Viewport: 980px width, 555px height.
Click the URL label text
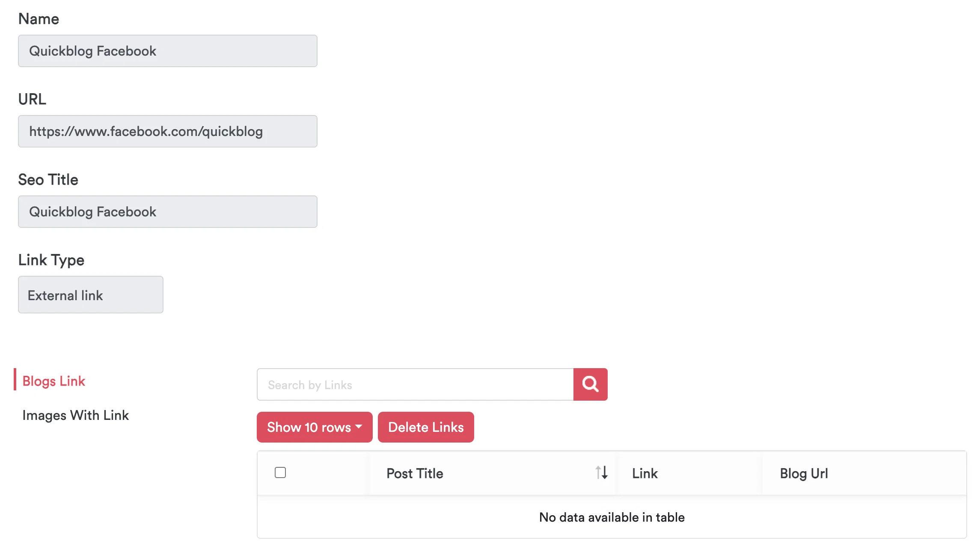pos(32,99)
